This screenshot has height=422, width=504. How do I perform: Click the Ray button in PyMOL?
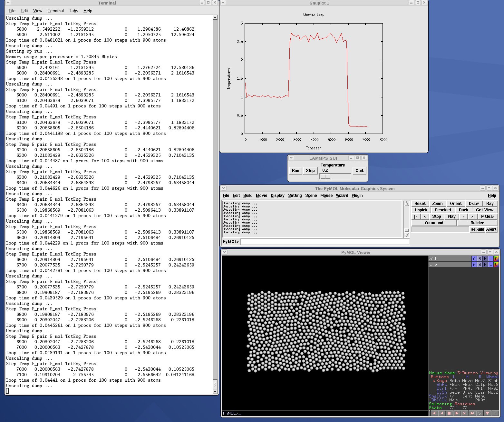click(x=490, y=204)
